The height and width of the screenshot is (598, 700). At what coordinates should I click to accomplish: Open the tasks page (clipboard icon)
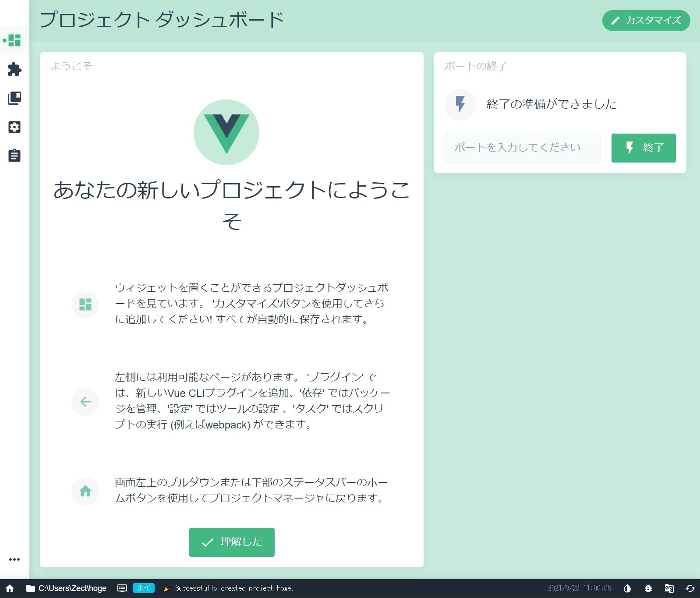[14, 156]
